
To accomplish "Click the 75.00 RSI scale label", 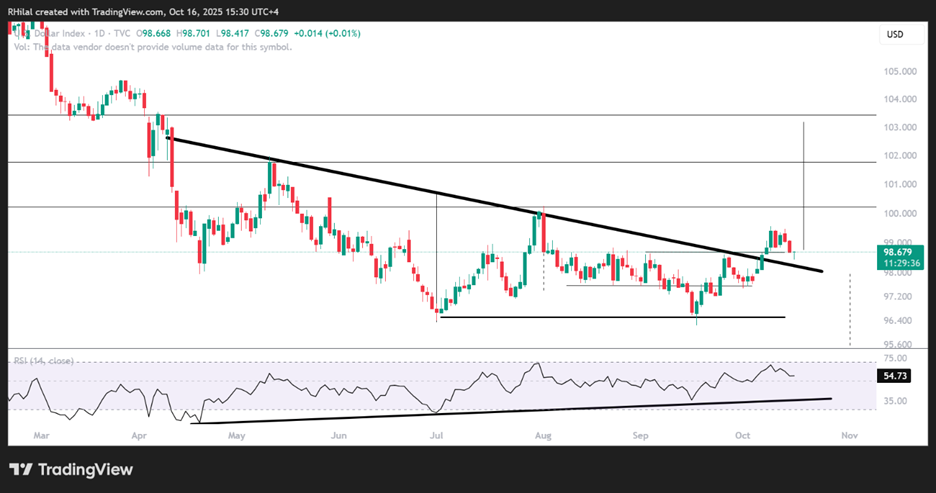I will (x=895, y=359).
